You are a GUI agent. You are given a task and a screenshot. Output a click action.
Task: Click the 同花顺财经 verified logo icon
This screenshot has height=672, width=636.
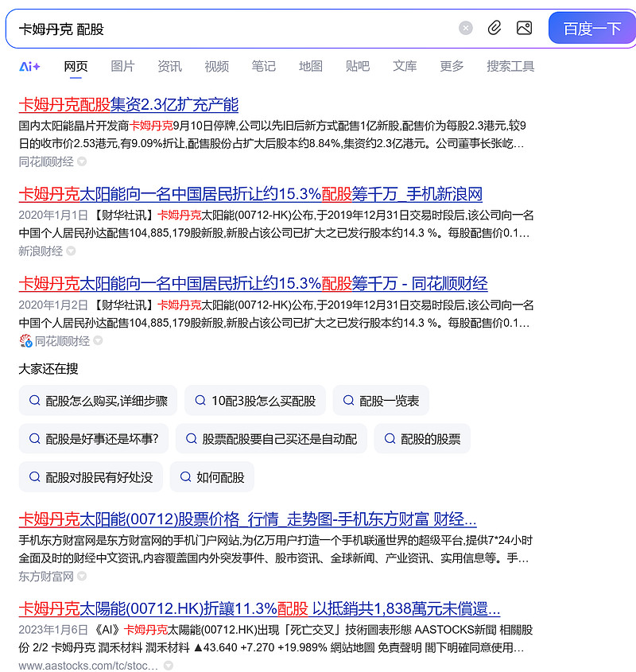pos(25,341)
